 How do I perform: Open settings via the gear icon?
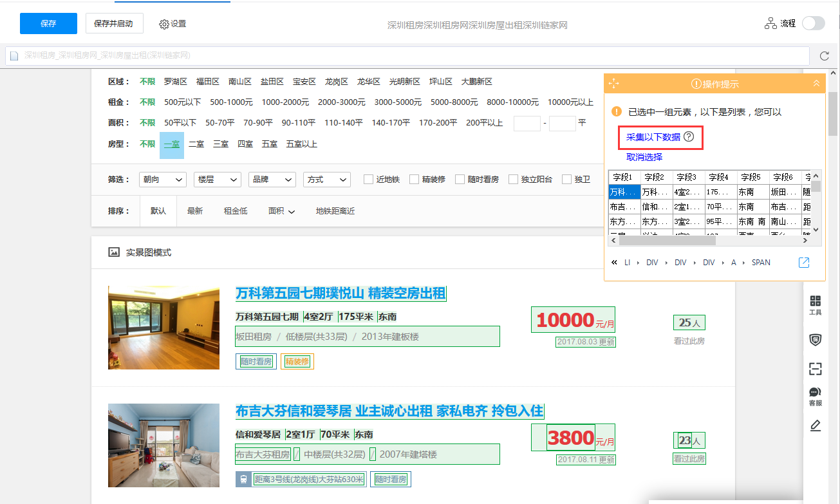pyautogui.click(x=164, y=24)
